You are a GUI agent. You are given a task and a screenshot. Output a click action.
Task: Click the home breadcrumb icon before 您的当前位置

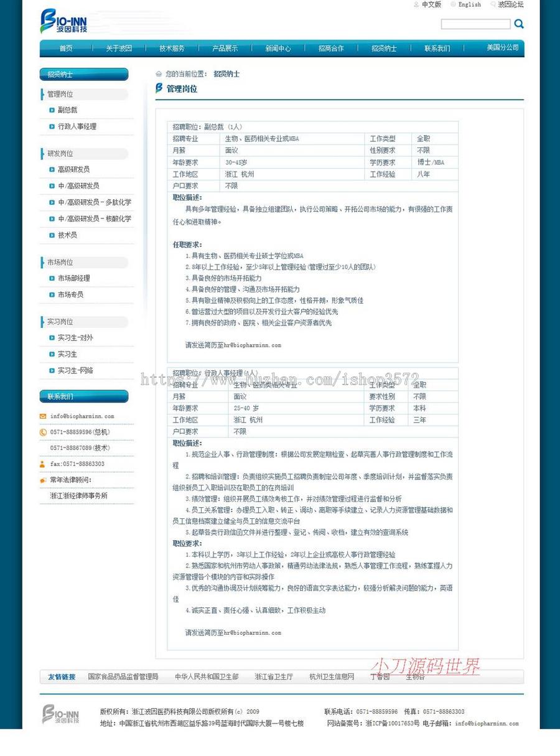[x=159, y=73]
